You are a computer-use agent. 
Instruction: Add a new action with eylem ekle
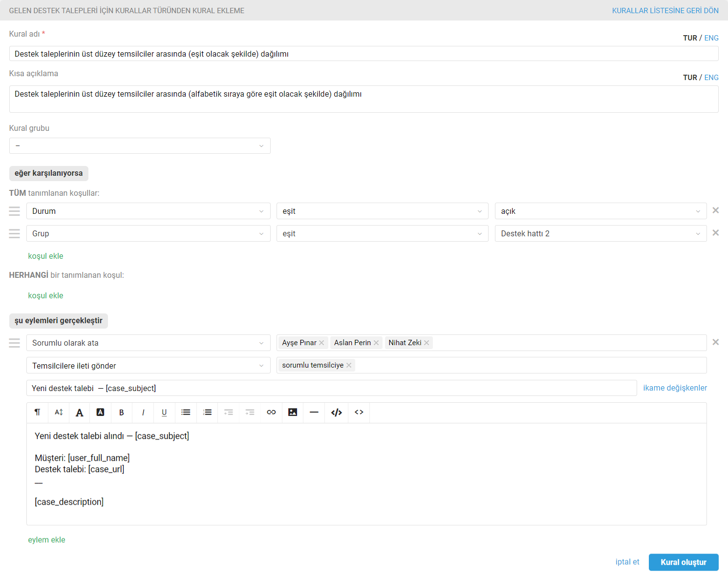(46, 539)
